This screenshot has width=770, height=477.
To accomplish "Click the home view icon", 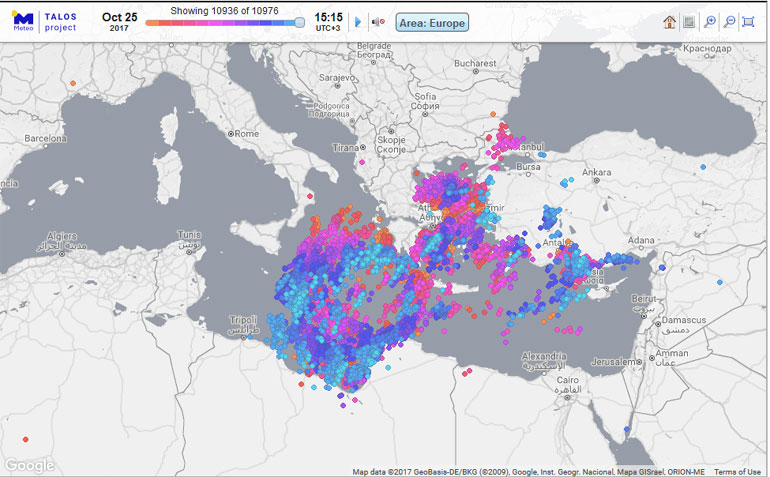I will click(669, 22).
